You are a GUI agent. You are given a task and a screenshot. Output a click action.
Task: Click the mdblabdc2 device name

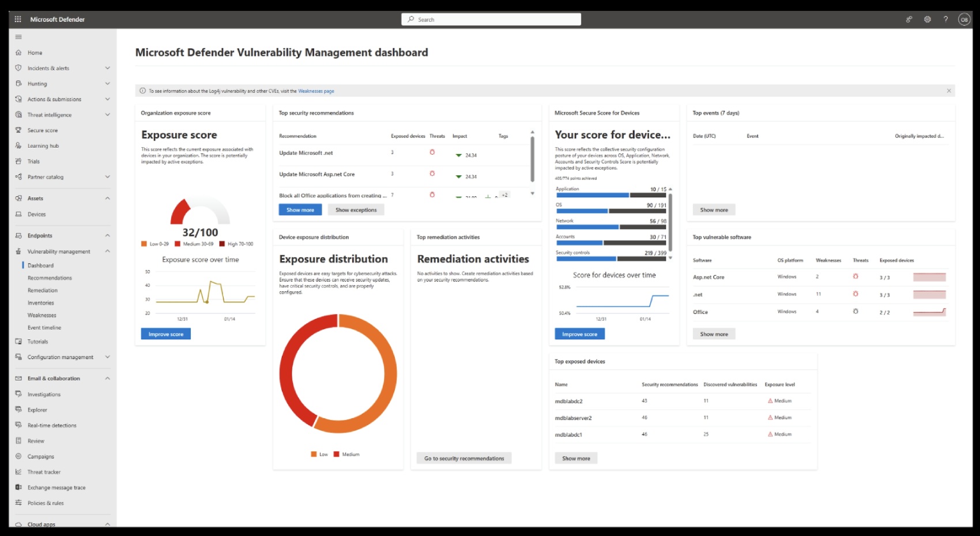tap(568, 401)
